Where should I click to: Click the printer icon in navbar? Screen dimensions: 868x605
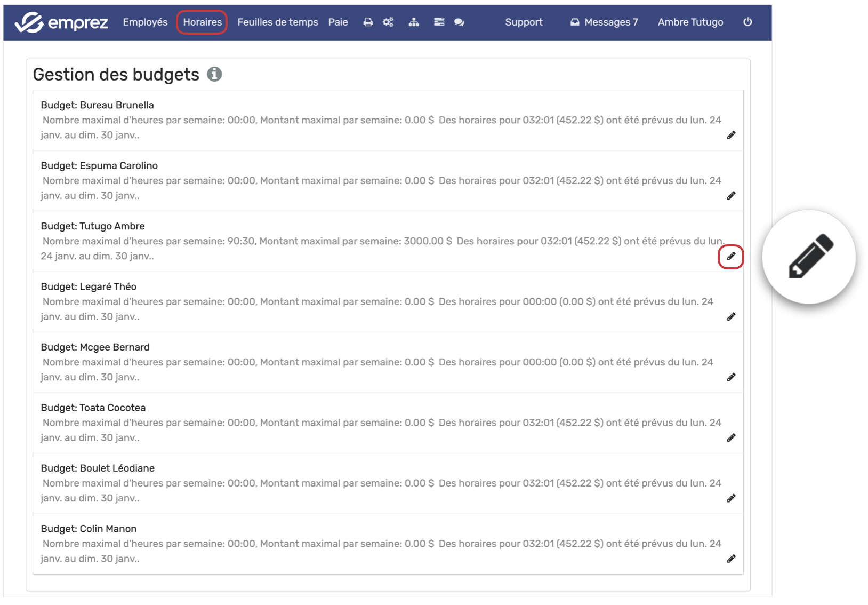368,22
